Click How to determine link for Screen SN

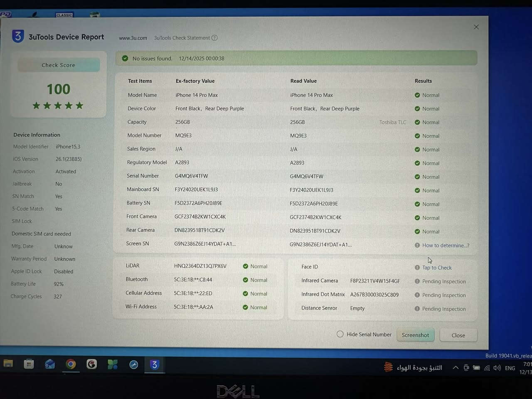click(445, 245)
